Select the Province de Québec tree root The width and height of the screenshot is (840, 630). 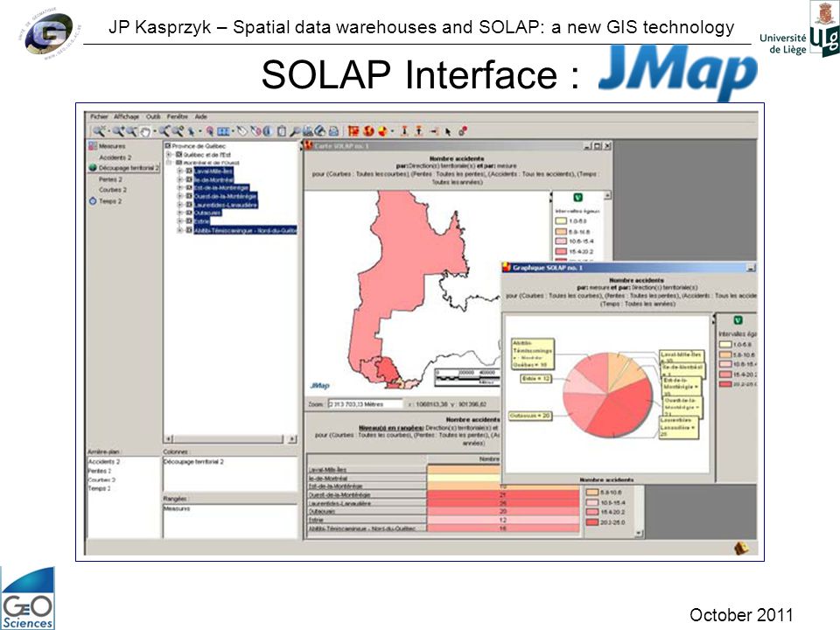(x=199, y=146)
